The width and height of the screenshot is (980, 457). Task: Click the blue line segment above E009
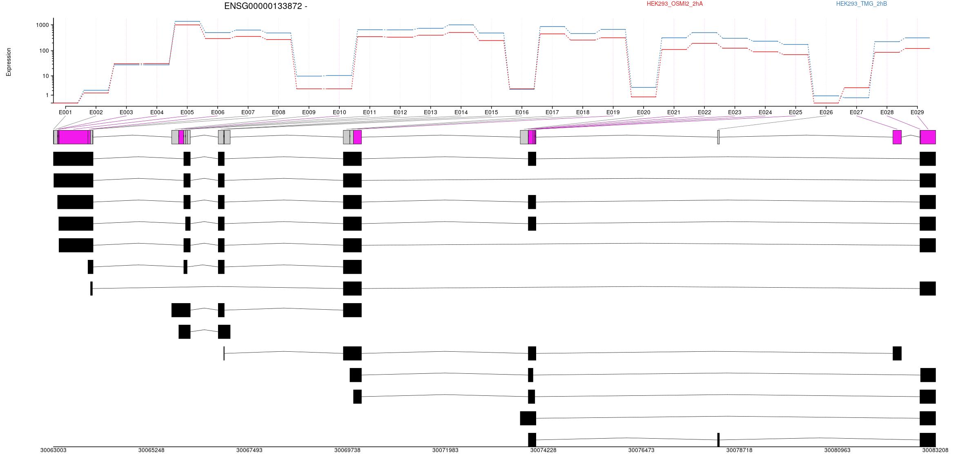[309, 76]
